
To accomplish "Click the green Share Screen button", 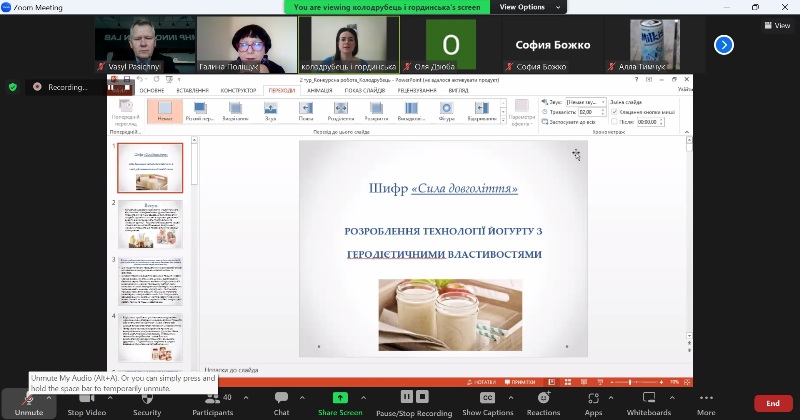I will (x=340, y=404).
